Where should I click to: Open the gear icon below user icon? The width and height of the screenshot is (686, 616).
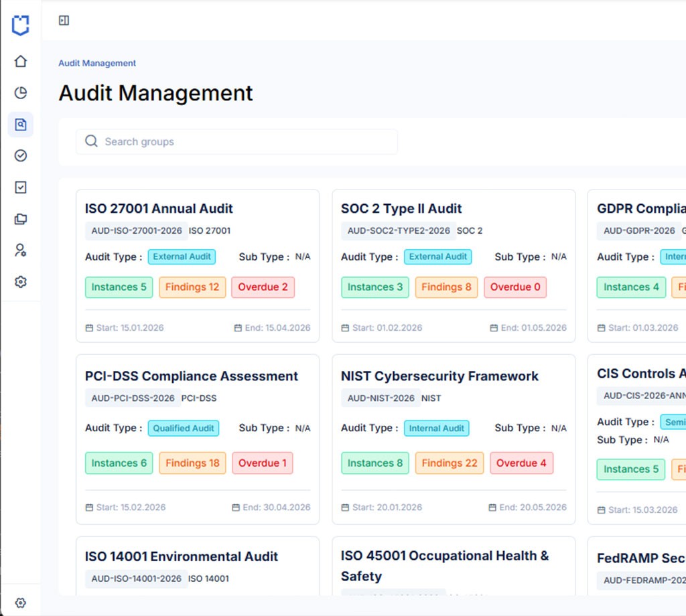[x=21, y=281]
